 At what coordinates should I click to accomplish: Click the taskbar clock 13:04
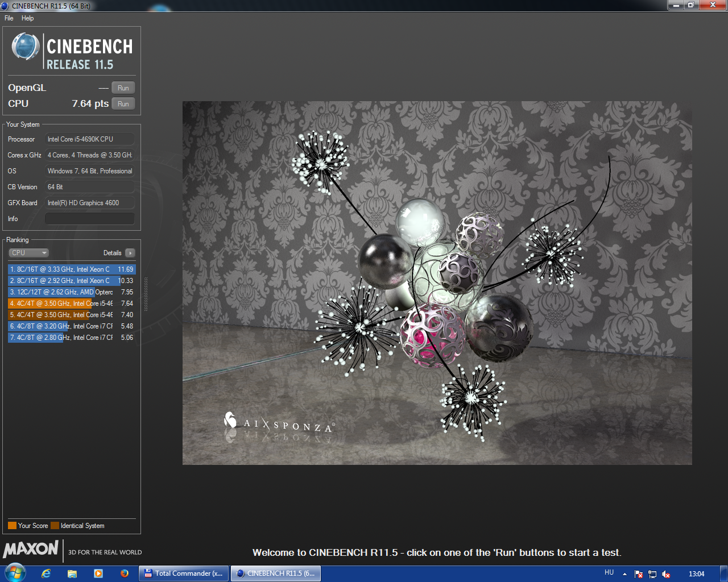[x=696, y=574]
